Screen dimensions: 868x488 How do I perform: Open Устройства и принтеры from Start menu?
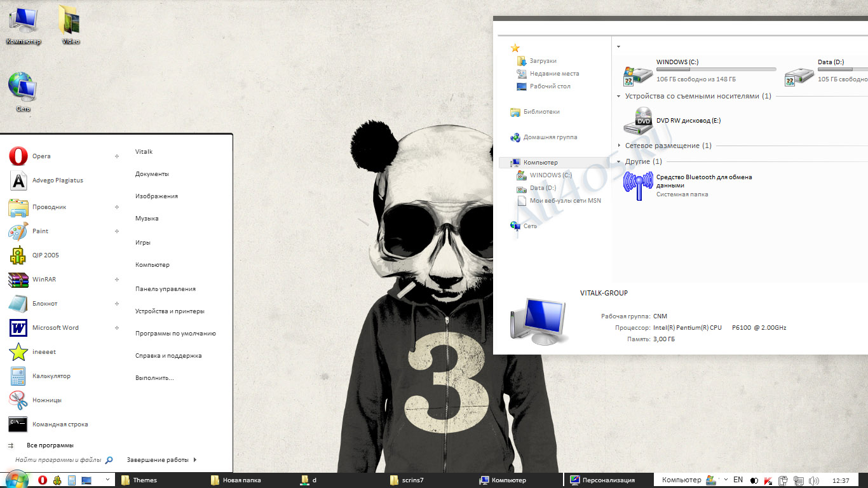pyautogui.click(x=170, y=311)
